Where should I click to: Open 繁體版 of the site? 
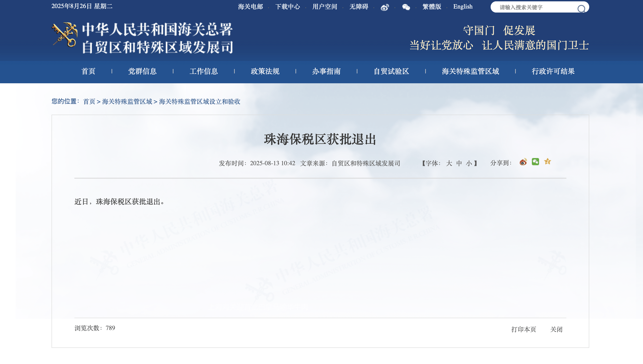(432, 6)
